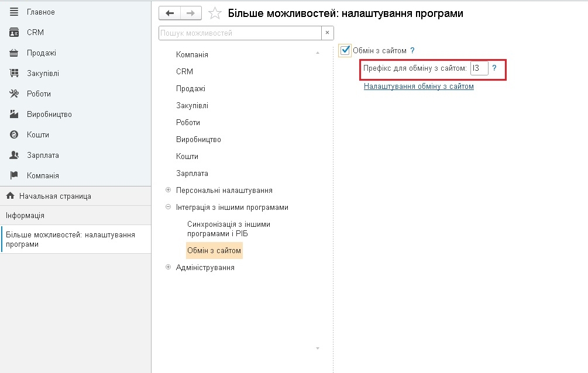588x373 pixels.
Task: Open the Виробництво factory icon
Action: [x=14, y=114]
